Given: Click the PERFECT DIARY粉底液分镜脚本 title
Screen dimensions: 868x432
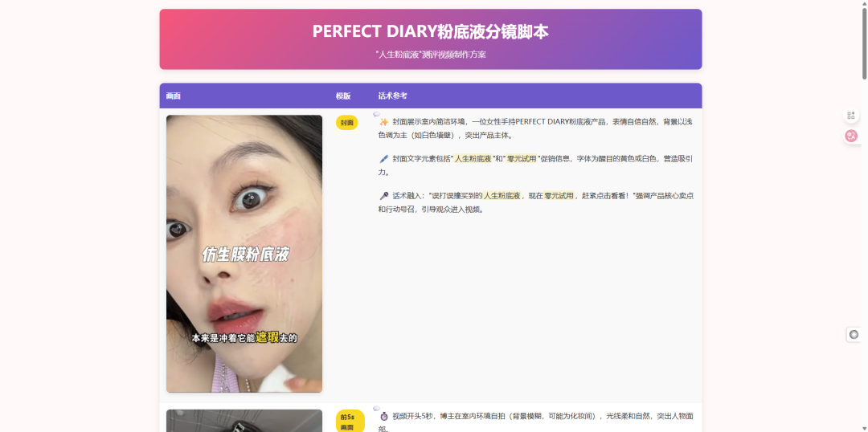Looking at the screenshot, I should click(431, 31).
